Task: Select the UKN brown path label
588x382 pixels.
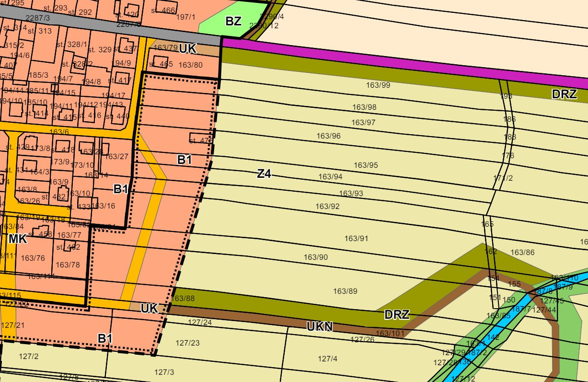Action: click(x=320, y=327)
